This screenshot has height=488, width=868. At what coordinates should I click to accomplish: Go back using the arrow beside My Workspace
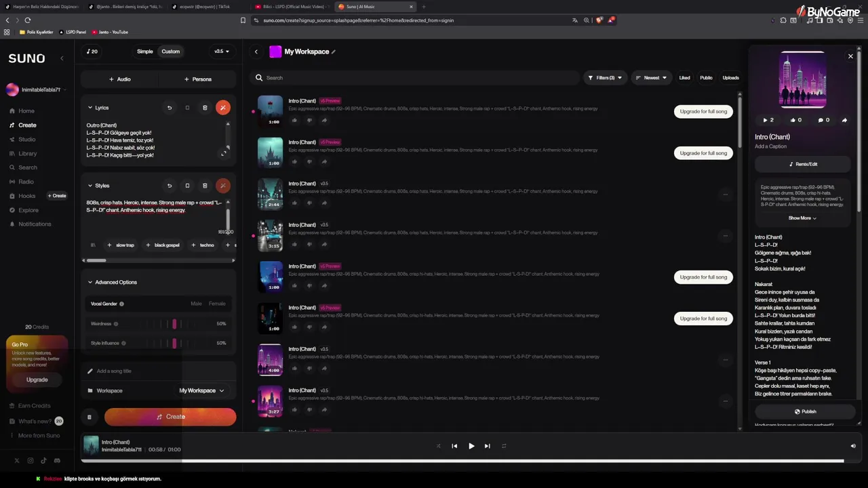click(256, 52)
